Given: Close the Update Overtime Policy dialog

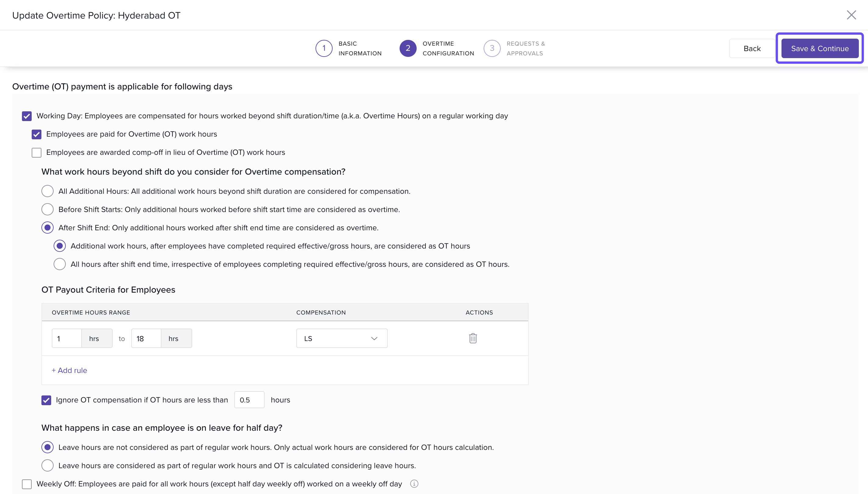Looking at the screenshot, I should click(x=851, y=15).
